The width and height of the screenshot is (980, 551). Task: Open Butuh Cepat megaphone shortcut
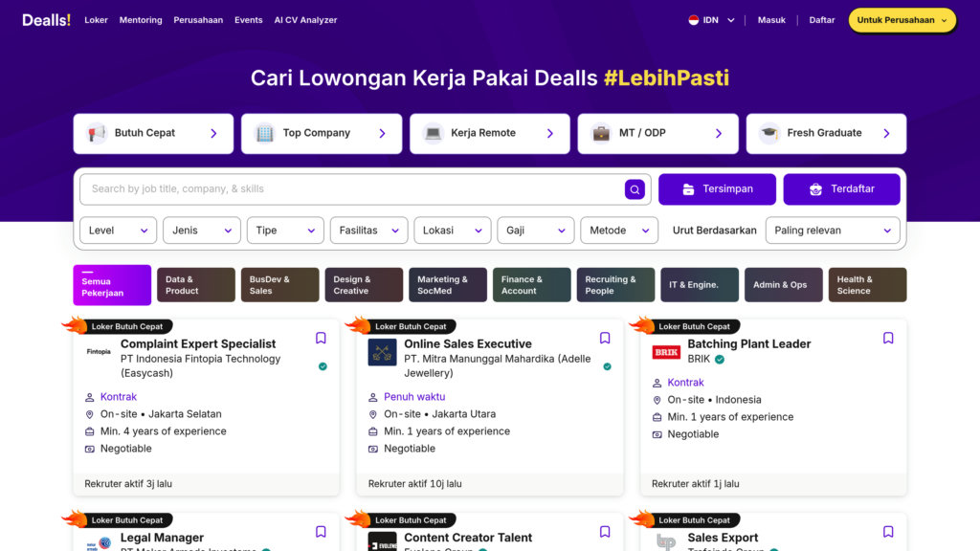click(x=153, y=134)
